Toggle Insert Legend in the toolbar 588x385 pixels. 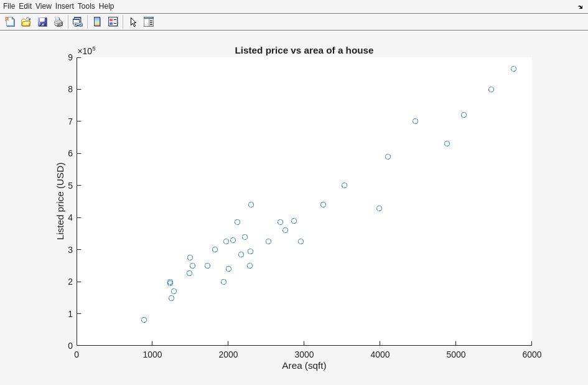click(113, 22)
